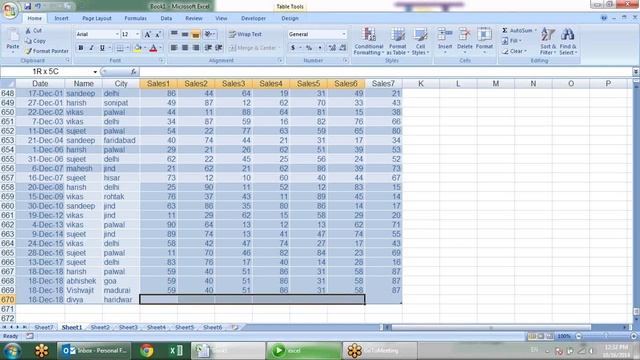Viewport: 640px width, 360px height.
Task: Open Font dialog launcher
Action: click(161, 60)
